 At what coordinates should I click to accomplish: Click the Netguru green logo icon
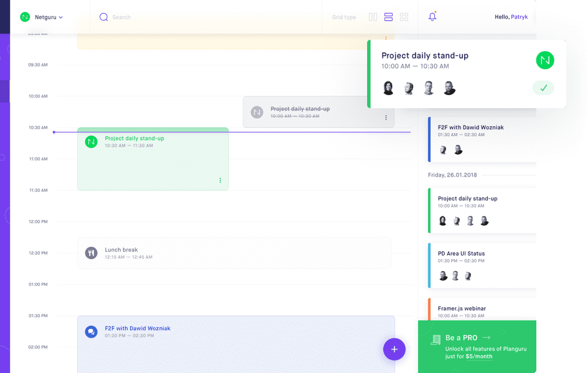point(25,17)
